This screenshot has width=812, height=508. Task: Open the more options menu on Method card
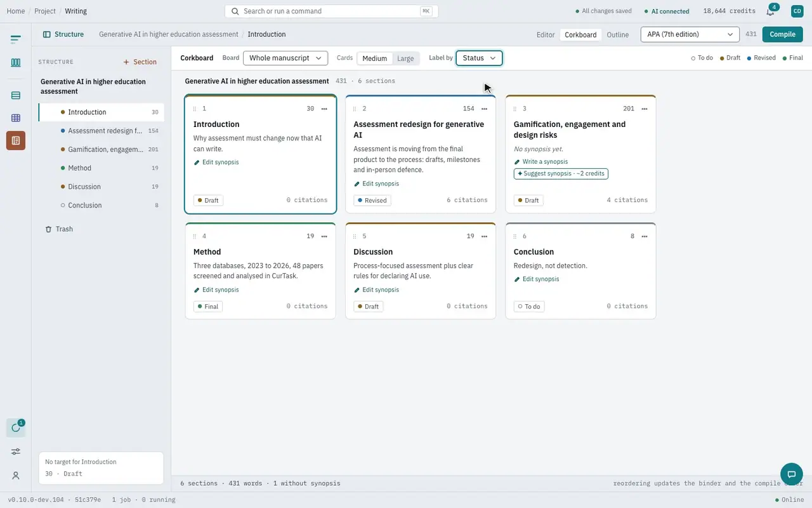(x=324, y=236)
